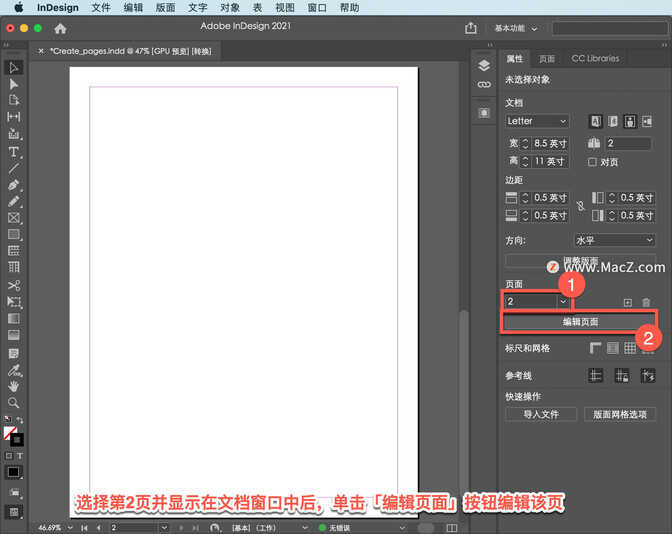Delete page trash icon
This screenshot has width=672, height=534.
click(x=646, y=303)
